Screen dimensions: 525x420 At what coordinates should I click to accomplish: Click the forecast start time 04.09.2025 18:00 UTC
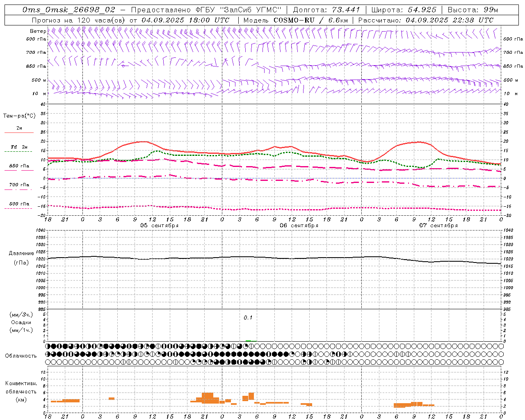pos(185,20)
